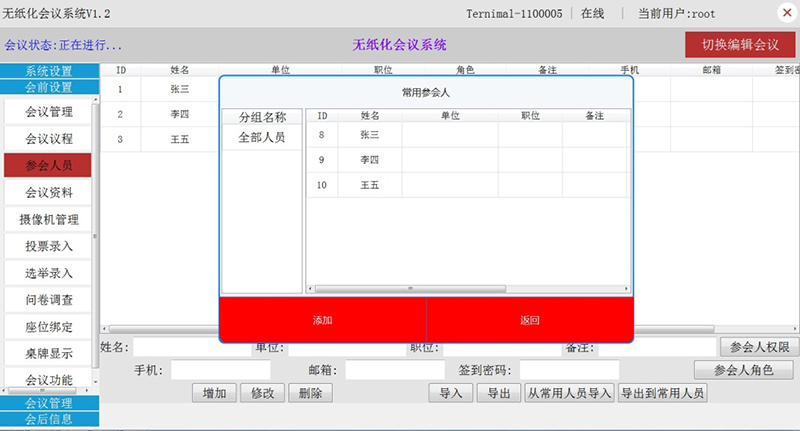Select row 王五 with ID 10
800x431 pixels.
coord(369,185)
